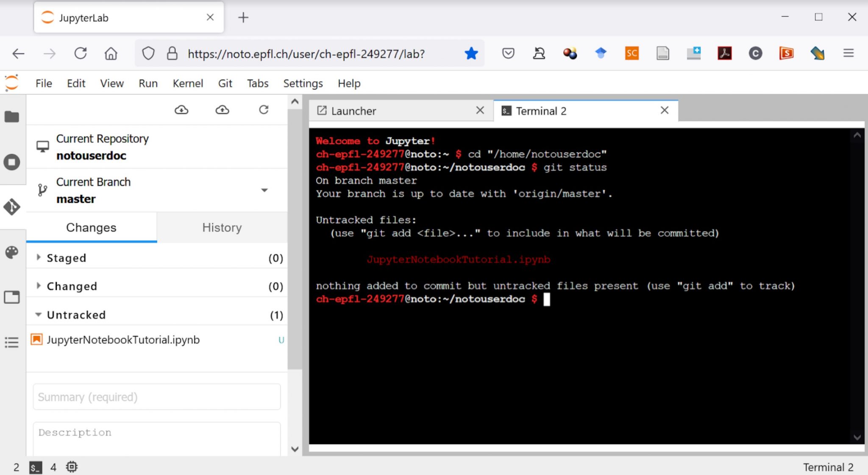Click the Git menu in the menu bar
The height and width of the screenshot is (475, 868).
(x=224, y=83)
